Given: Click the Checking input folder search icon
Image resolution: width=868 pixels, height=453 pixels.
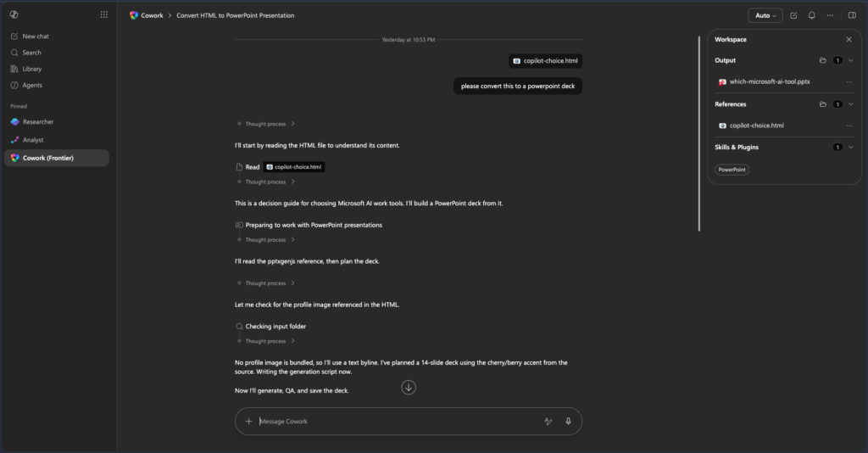Looking at the screenshot, I should pos(239,327).
